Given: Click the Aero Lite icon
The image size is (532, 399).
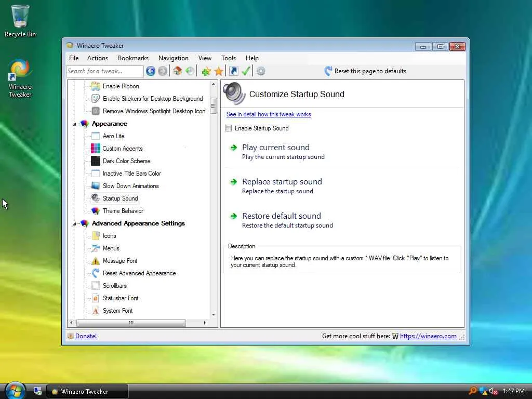Looking at the screenshot, I should (x=96, y=136).
